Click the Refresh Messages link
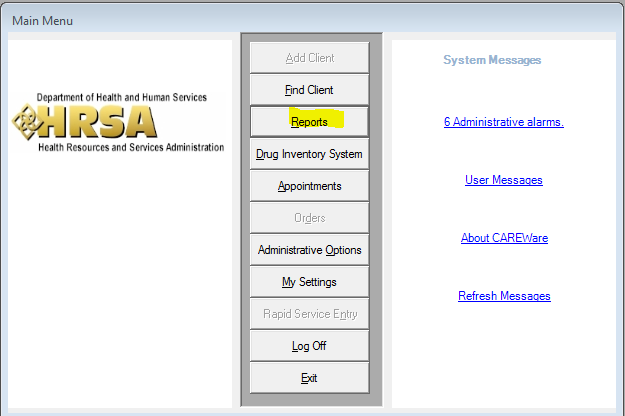 click(x=504, y=296)
